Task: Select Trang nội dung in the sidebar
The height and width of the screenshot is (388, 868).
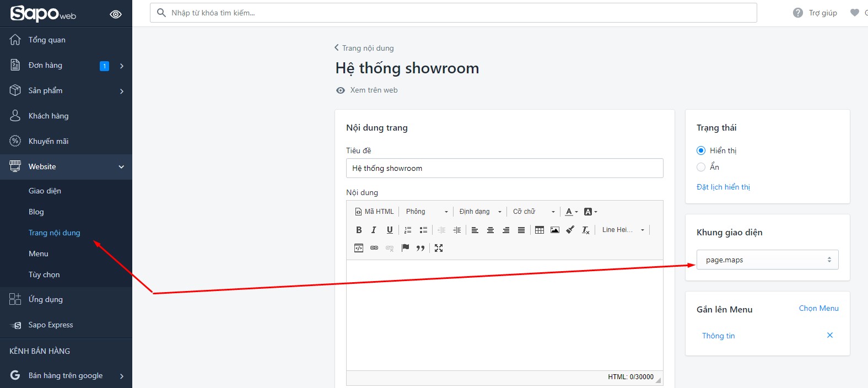Action: [55, 233]
